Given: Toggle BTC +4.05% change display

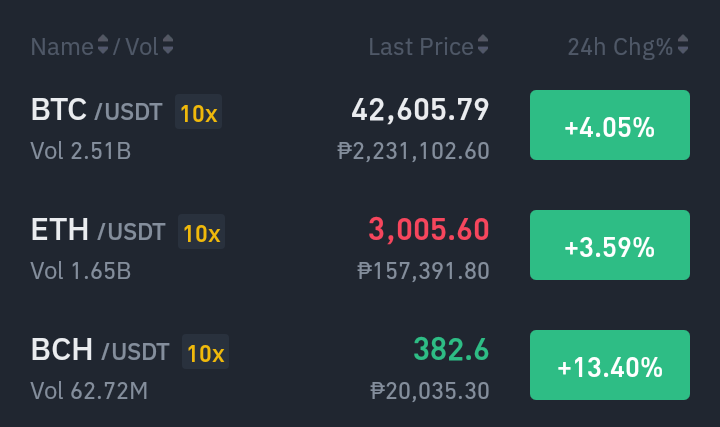Looking at the screenshot, I should pyautogui.click(x=610, y=125).
